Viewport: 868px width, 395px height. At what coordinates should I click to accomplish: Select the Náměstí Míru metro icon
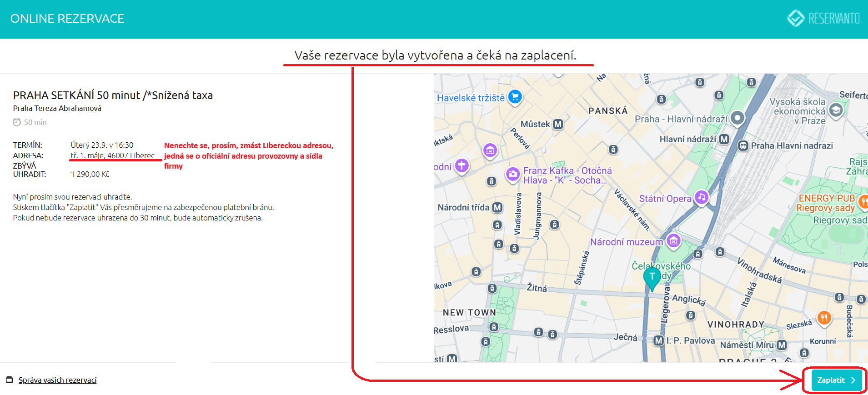pos(782,345)
